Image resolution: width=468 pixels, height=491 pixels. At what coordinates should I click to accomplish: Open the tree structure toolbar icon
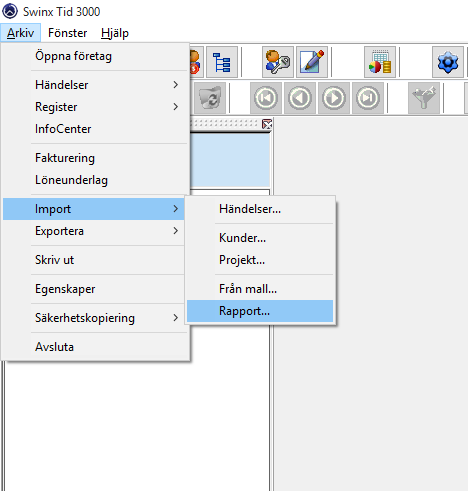coord(222,62)
